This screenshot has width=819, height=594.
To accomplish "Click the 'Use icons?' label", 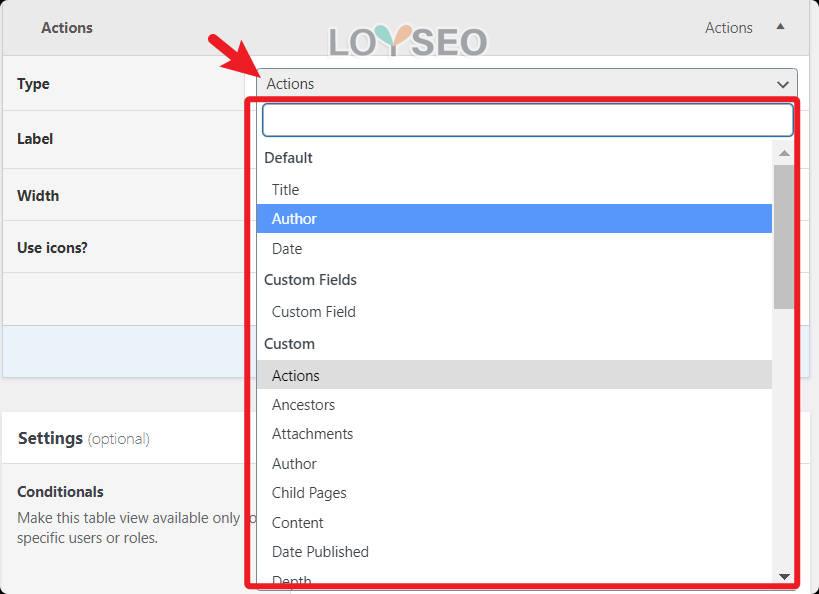I will [x=52, y=247].
